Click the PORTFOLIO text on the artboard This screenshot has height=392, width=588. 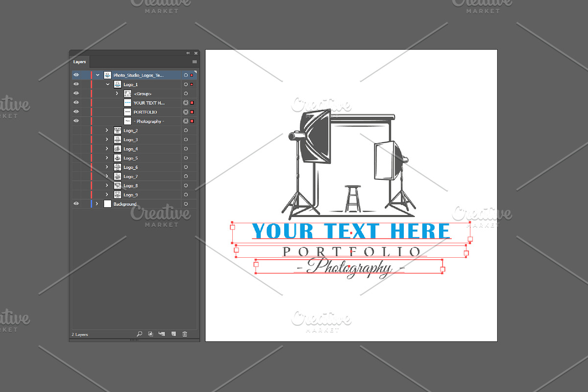[x=351, y=251]
